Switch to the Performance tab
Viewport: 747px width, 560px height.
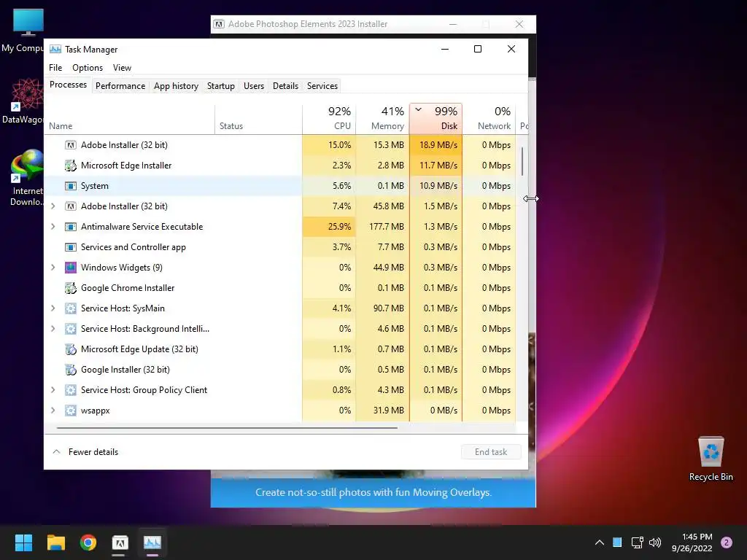[120, 86]
